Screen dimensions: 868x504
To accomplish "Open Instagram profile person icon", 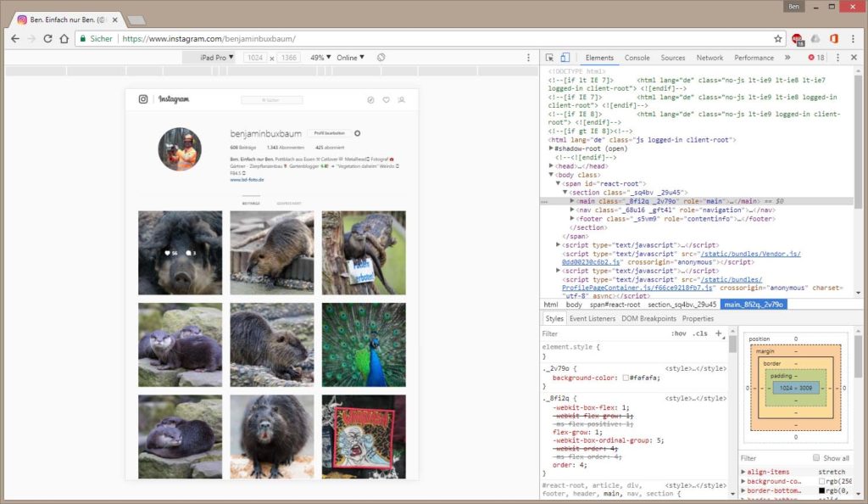I will point(401,99).
